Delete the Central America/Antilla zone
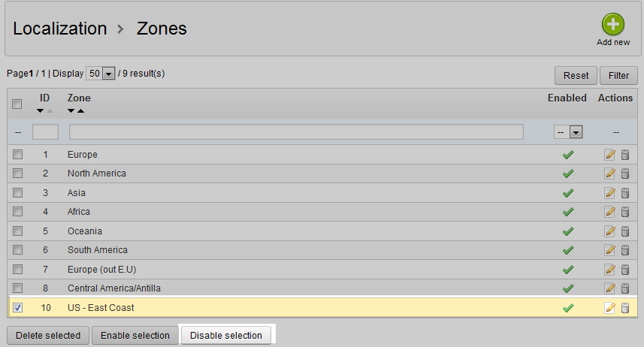This screenshot has height=347, width=644. point(625,288)
